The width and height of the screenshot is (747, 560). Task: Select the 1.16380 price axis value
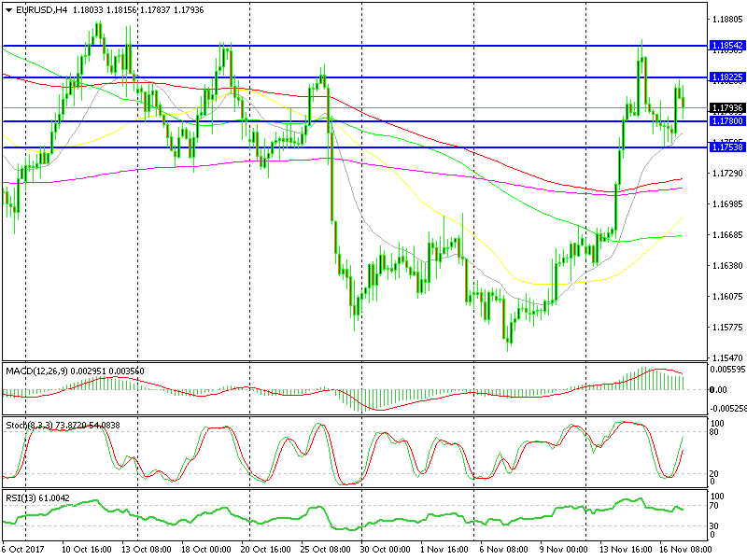tap(727, 266)
